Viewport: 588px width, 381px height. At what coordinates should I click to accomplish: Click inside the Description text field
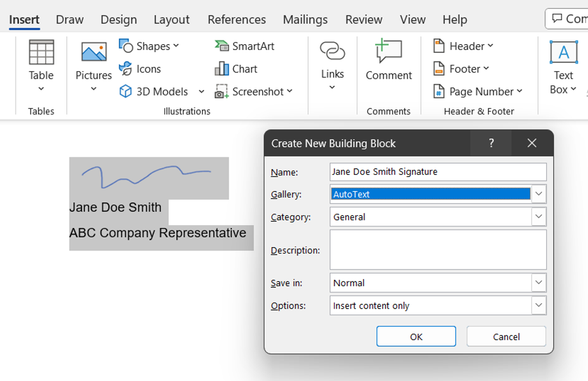[x=438, y=249]
